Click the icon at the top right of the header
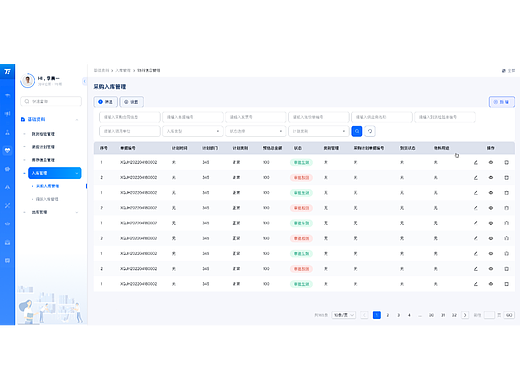Image resolution: width=520 pixels, height=390 pixels. [x=504, y=71]
